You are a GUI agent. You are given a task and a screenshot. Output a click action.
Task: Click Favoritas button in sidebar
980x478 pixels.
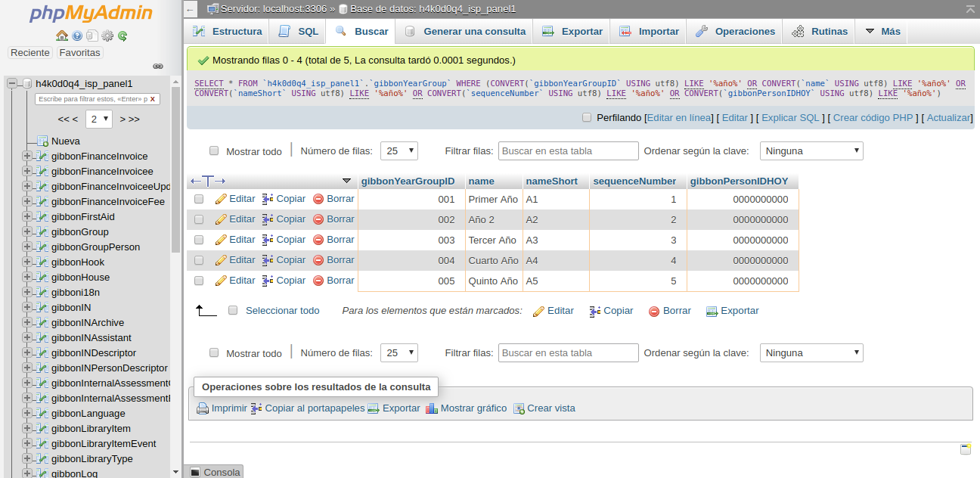[x=79, y=53]
